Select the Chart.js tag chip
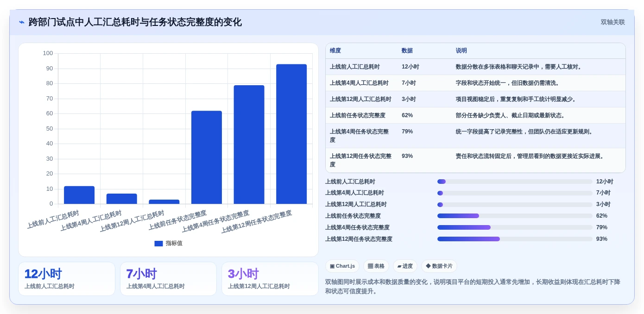This screenshot has width=644, height=314. [342, 266]
